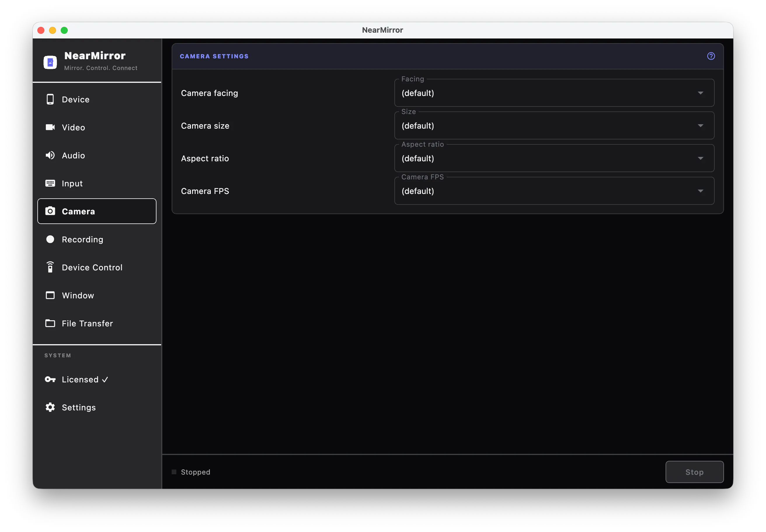Screen dimensions: 766x532
Task: Click the "SYSTEM" sidebar heading
Action: [x=58, y=355]
